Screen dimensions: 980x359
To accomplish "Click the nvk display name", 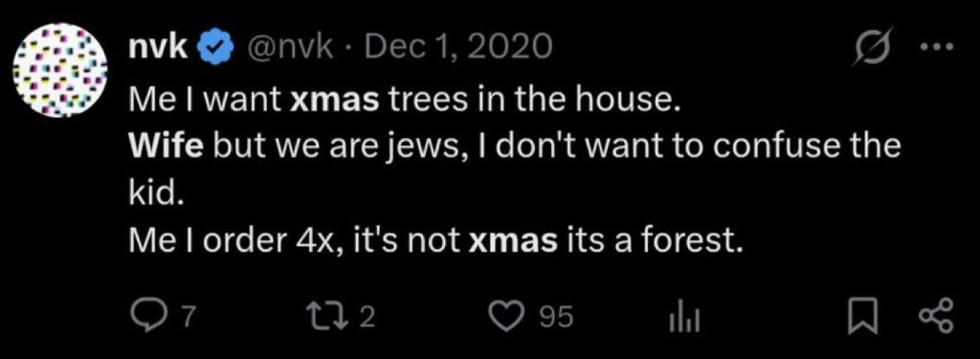I will pos(158,48).
